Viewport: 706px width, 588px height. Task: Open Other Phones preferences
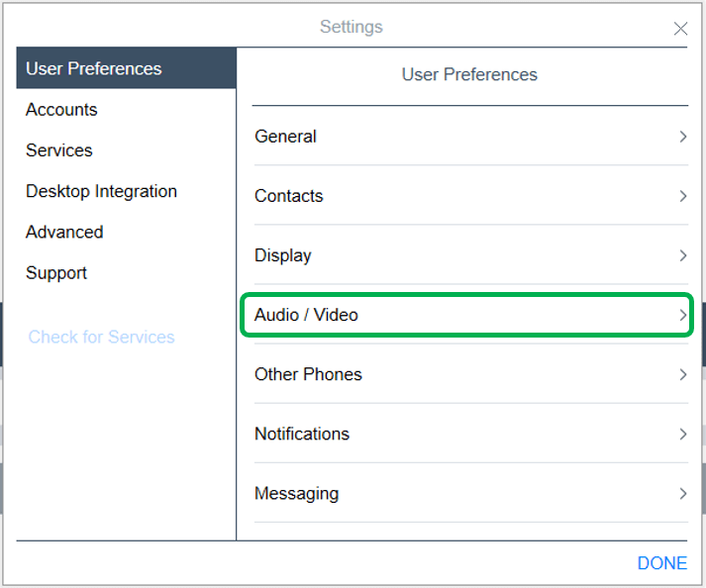click(309, 374)
